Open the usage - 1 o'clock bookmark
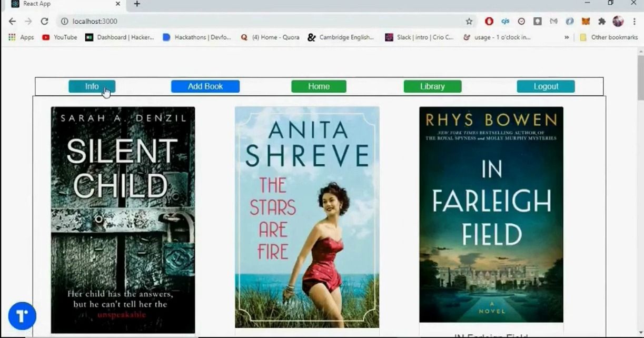Screen dimensions: 644x338 click(497, 37)
